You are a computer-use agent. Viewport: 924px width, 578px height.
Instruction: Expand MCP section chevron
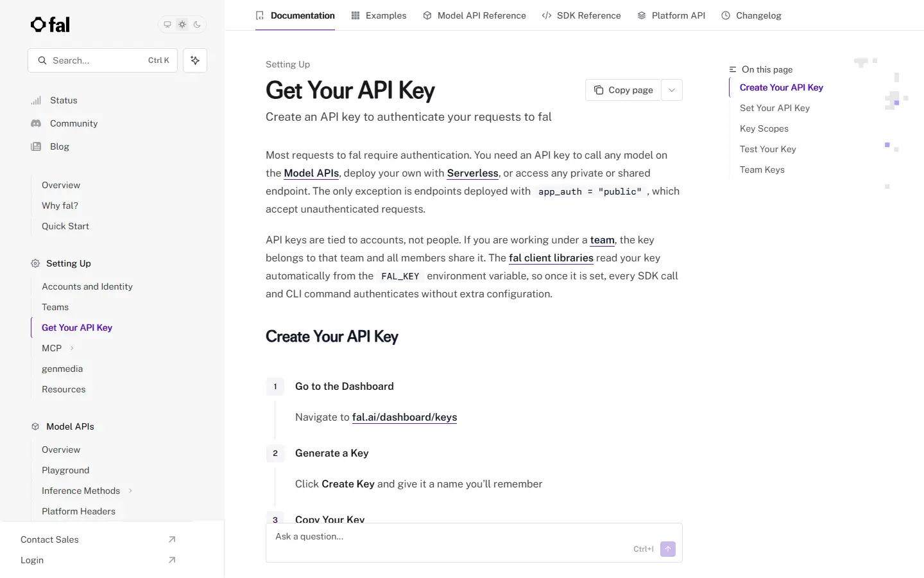click(x=72, y=348)
